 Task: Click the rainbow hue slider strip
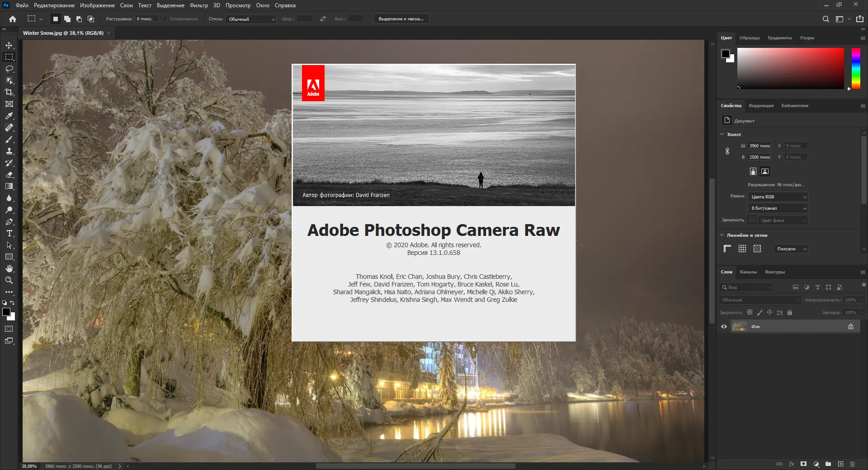[856, 68]
